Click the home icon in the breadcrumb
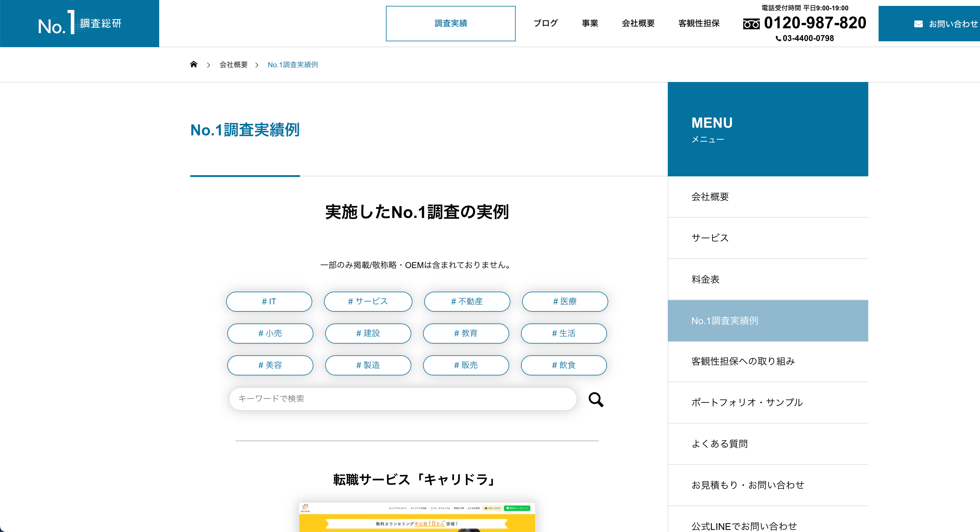The height and width of the screenshot is (532, 980). tap(194, 64)
